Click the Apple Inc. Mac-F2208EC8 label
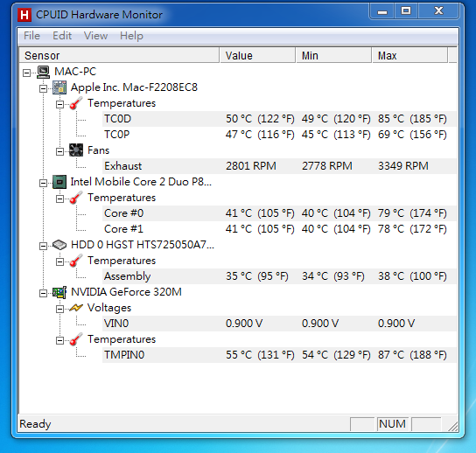476x453 pixels. [x=134, y=87]
